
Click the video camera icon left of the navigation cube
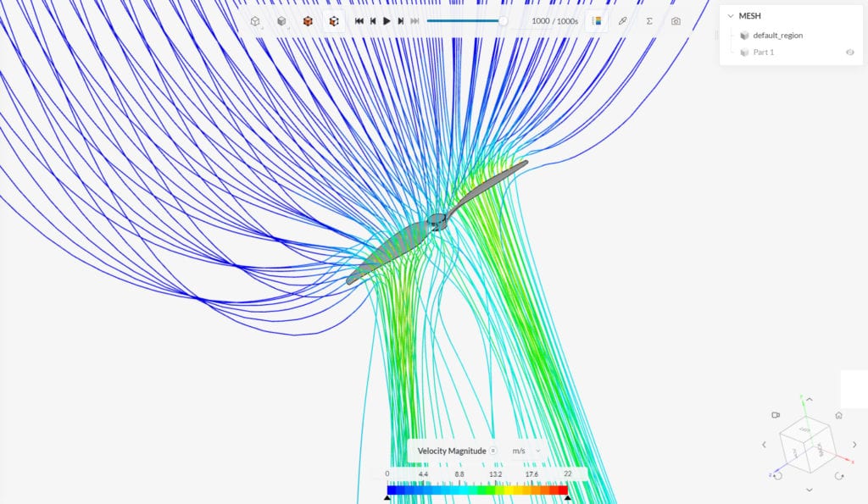coord(776,414)
